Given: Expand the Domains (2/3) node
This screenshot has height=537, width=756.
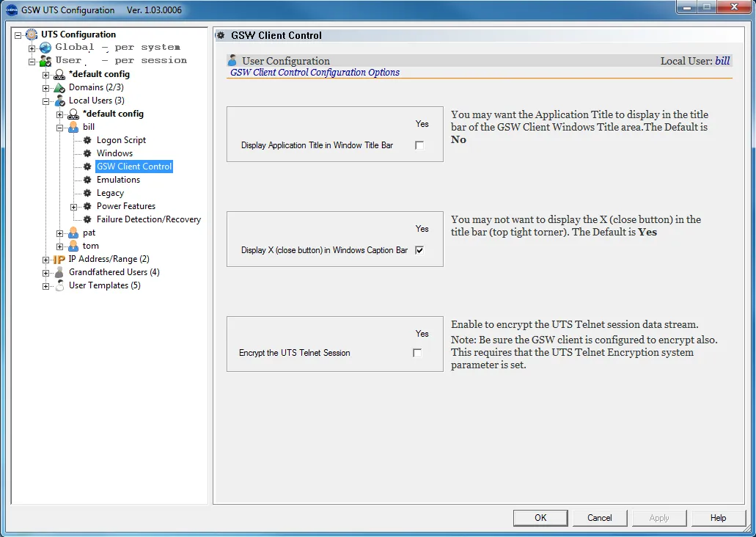Looking at the screenshot, I should tap(45, 88).
